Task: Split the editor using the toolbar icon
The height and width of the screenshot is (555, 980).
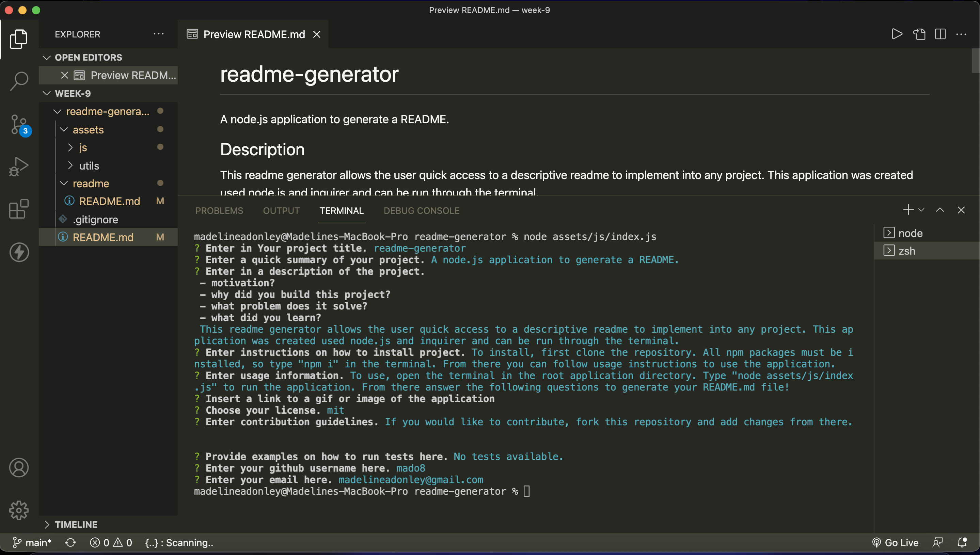Action: pyautogui.click(x=940, y=34)
